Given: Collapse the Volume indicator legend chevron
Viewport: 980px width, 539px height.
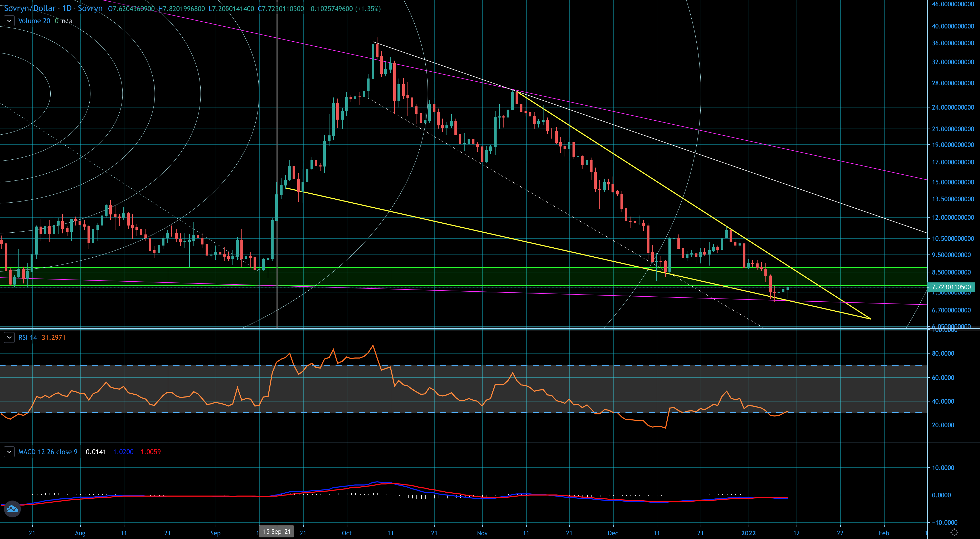Looking at the screenshot, I should point(9,21).
